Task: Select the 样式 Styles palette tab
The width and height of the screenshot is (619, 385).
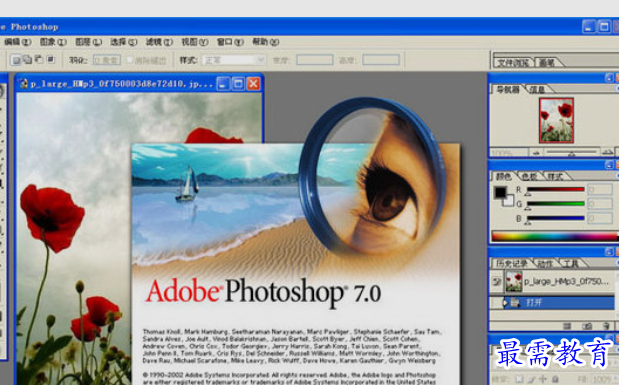Action: coord(555,177)
